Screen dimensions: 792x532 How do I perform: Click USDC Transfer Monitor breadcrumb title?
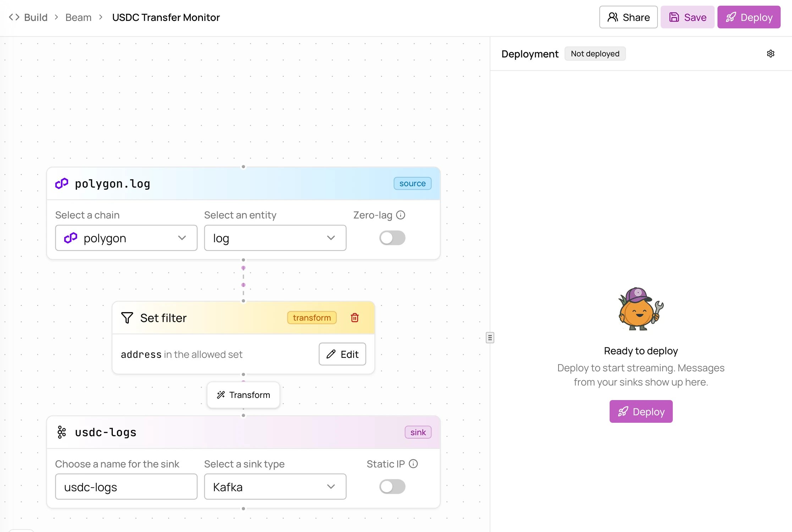click(x=166, y=17)
